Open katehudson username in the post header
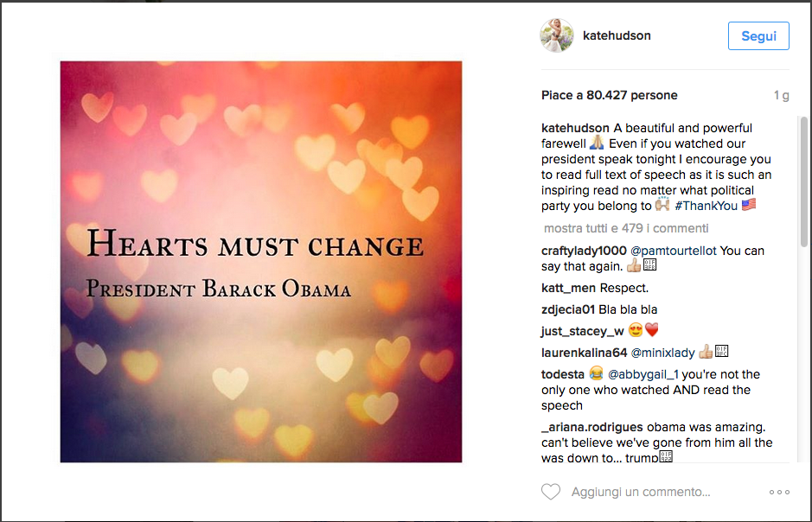The width and height of the screenshot is (812, 522). tap(617, 36)
